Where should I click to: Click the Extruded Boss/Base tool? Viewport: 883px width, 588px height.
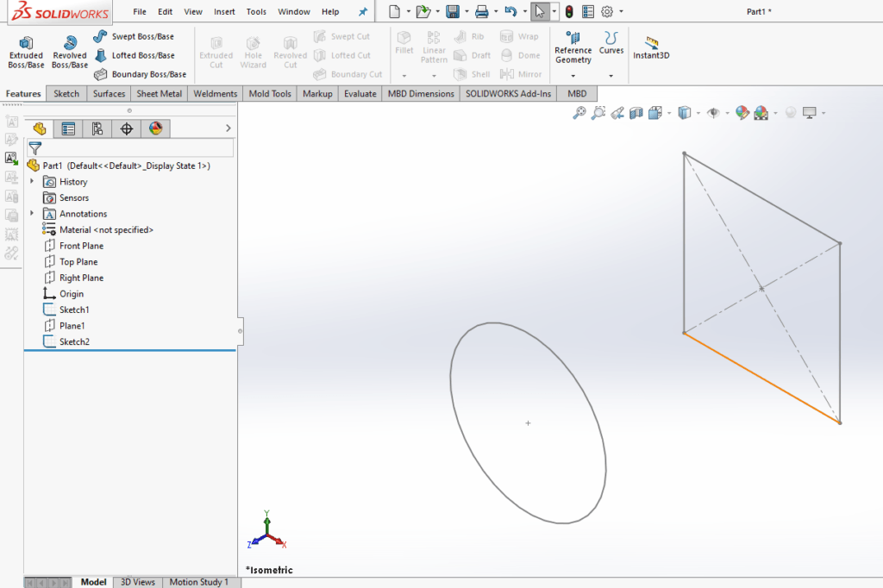[26, 52]
